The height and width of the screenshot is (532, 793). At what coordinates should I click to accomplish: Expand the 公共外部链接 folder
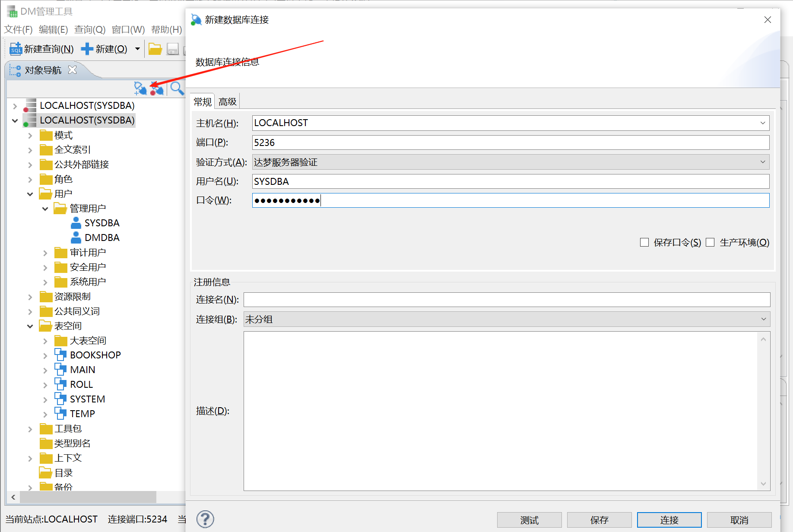click(x=30, y=165)
